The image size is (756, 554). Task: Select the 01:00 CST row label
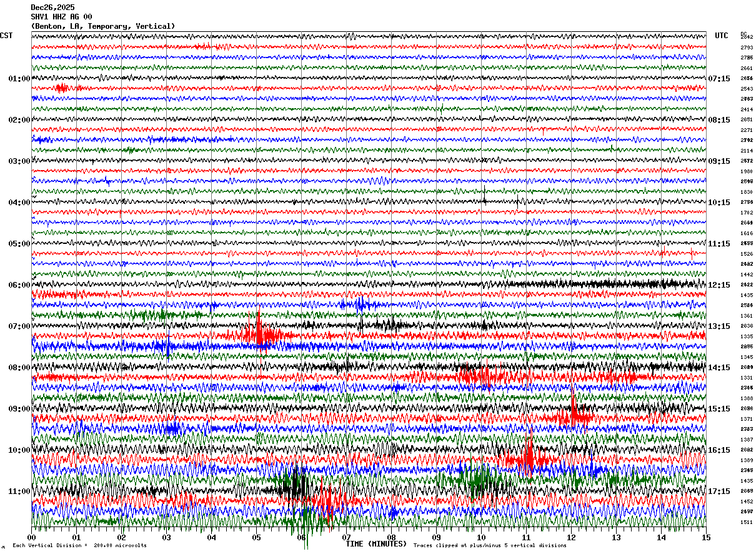click(19, 79)
